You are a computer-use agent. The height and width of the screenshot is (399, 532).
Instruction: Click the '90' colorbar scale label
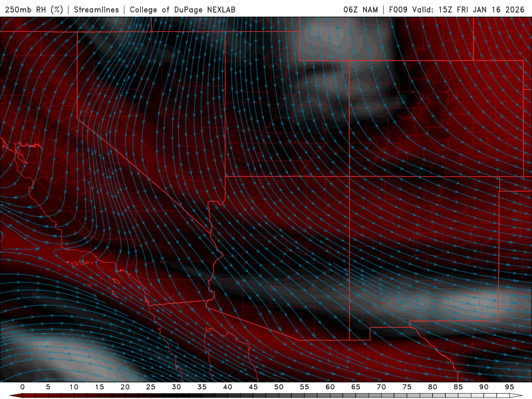click(x=484, y=387)
